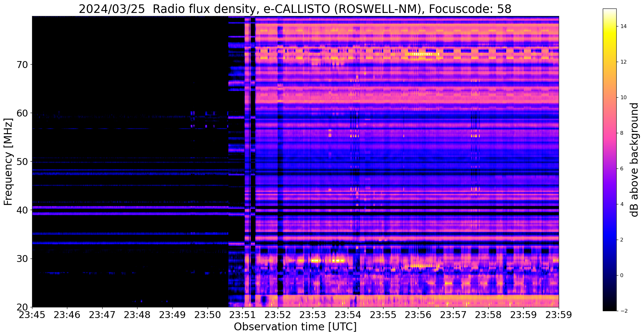Viewport: 644px width, 336px height.
Task: Click the 'Frequency [MHz]' y-axis label
Action: coord(8,162)
